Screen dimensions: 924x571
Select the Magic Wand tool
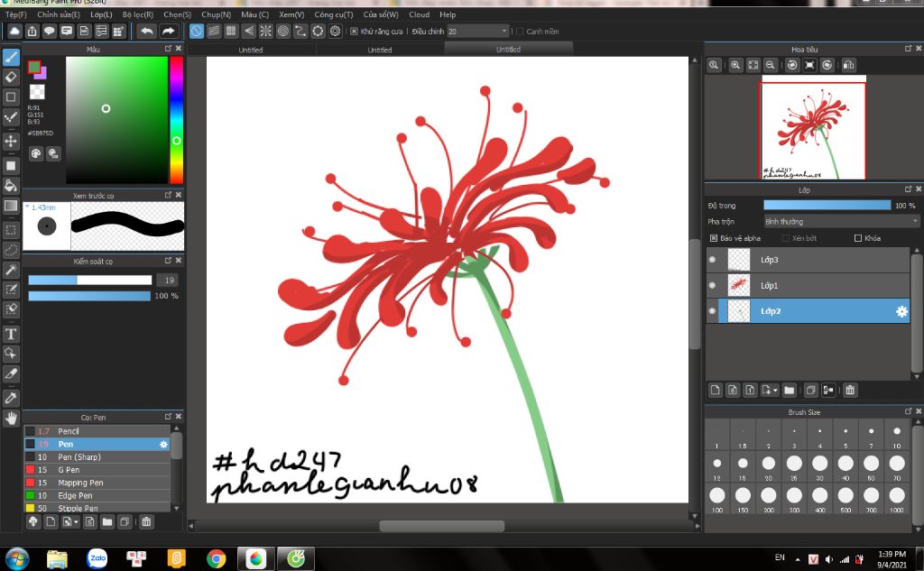(x=11, y=270)
